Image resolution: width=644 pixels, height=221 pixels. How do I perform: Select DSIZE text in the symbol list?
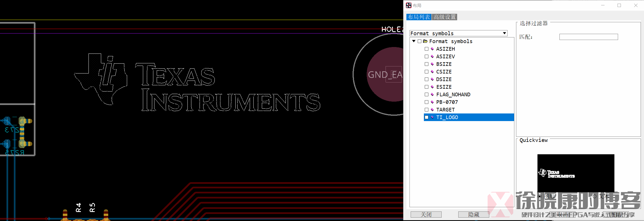point(444,79)
